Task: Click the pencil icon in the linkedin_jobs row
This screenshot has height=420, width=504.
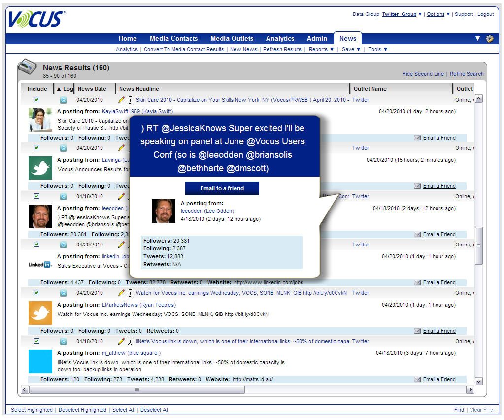Action: point(121,245)
